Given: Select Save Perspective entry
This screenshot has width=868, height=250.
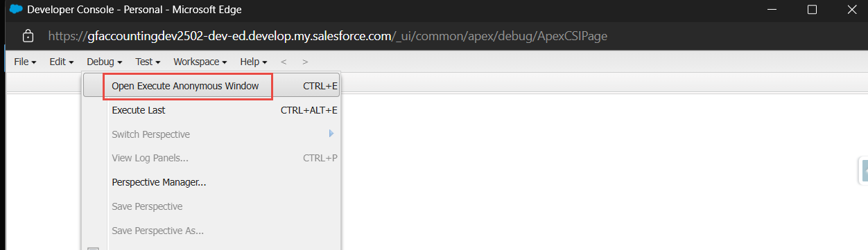Looking at the screenshot, I should [211, 206].
